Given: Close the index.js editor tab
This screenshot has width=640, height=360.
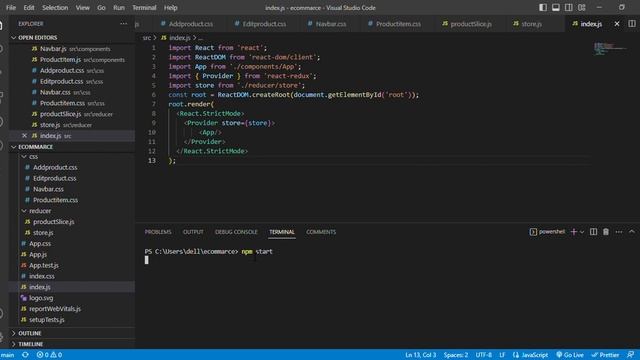Looking at the screenshot, I should click(617, 24).
